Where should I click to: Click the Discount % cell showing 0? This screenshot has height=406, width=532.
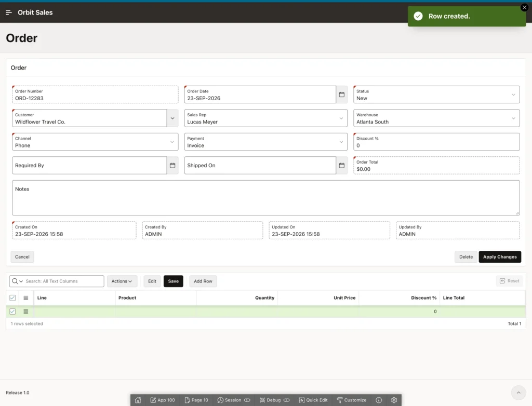click(x=400, y=312)
